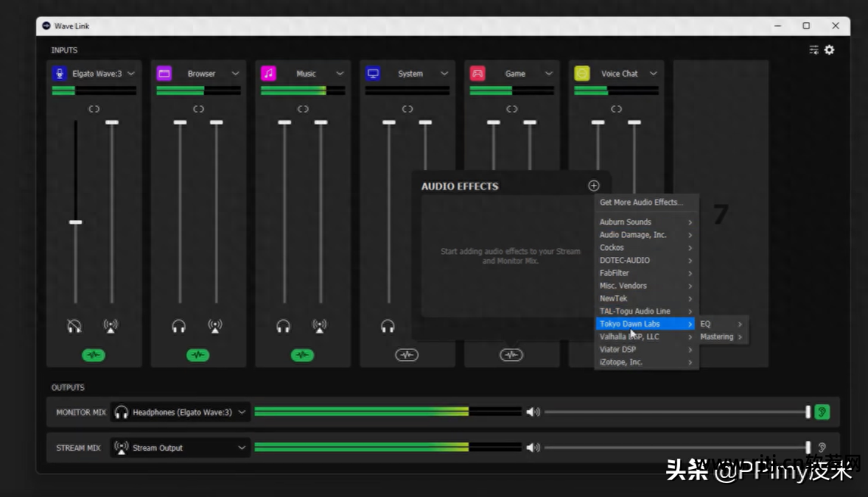The height and width of the screenshot is (497, 868).
Task: Click the Elgato Wave:3 microphone channel icon
Action: pyautogui.click(x=59, y=74)
